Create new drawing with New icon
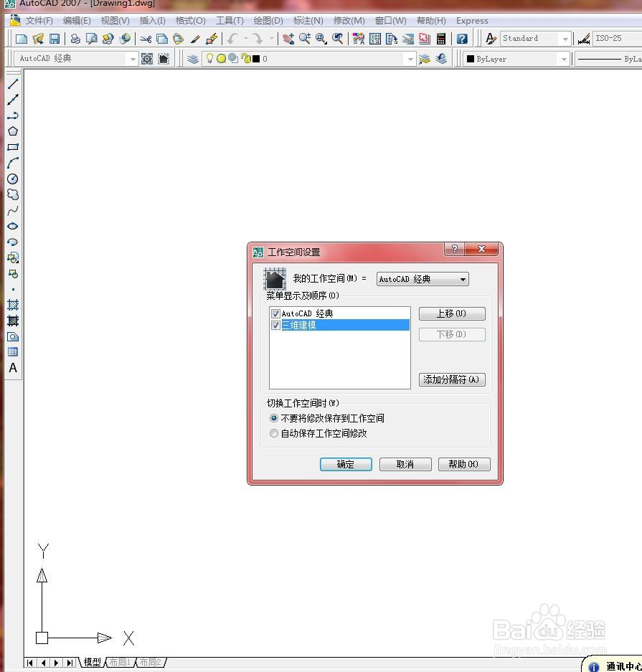The width and height of the screenshot is (642, 672). (x=22, y=39)
